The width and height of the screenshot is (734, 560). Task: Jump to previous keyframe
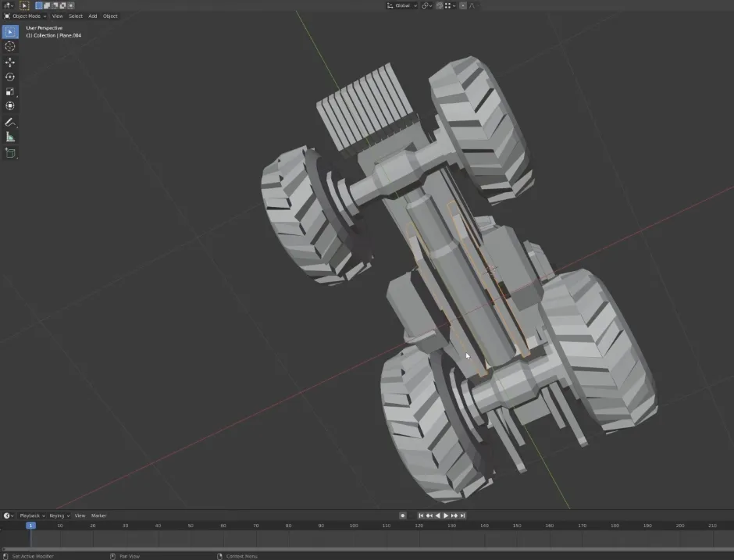[x=429, y=515]
